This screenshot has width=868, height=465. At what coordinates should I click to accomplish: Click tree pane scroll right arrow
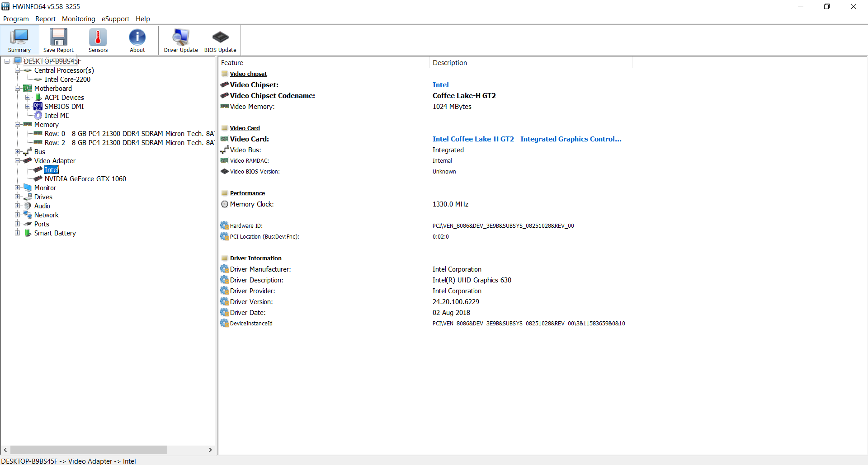coord(210,450)
